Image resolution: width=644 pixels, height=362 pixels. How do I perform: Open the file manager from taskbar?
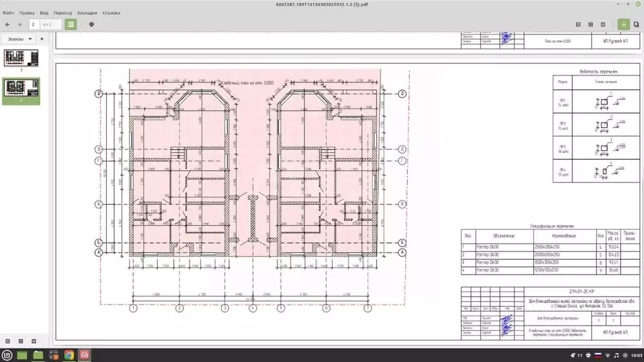(38, 355)
